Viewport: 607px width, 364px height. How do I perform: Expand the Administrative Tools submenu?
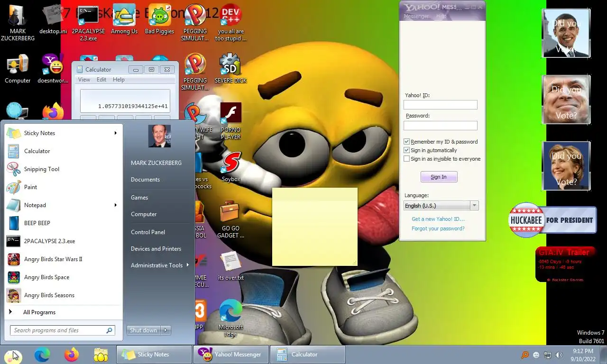(159, 265)
